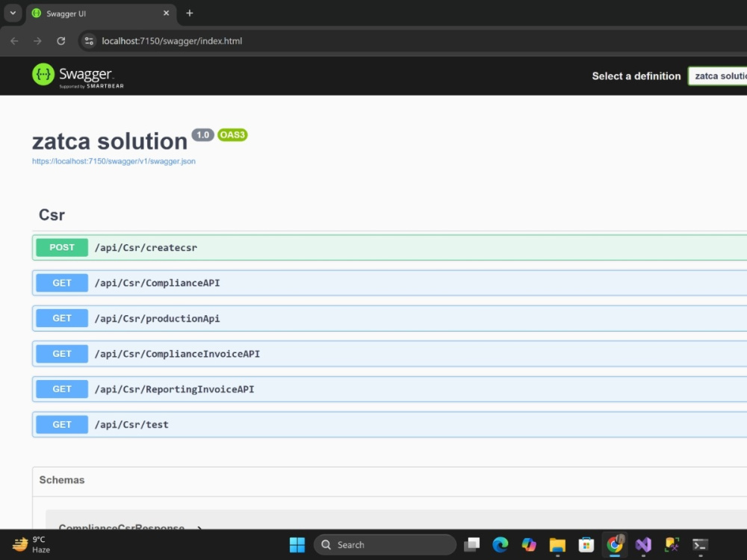Viewport: 747px width, 560px height.
Task: Click the GET badge on ComplianceAPI endpoint
Action: pos(61,282)
